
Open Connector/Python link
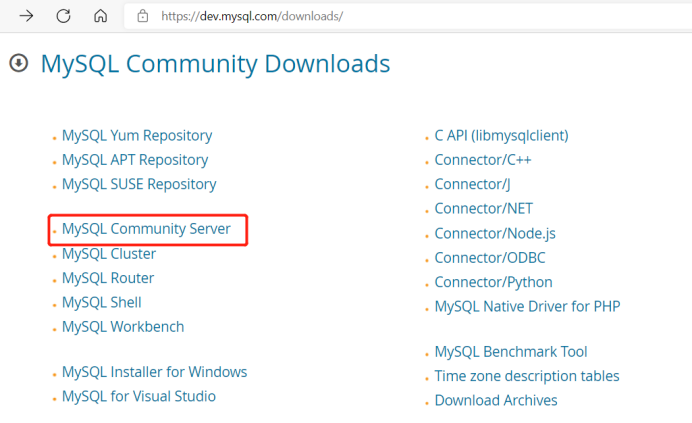[493, 282]
